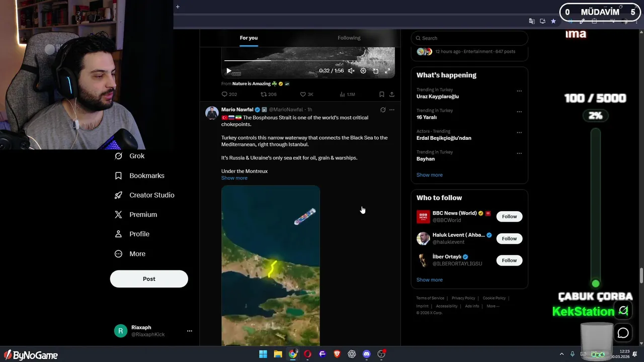This screenshot has width=644, height=362.
Task: Open the Messages chat bubble button
Action: 623,333
